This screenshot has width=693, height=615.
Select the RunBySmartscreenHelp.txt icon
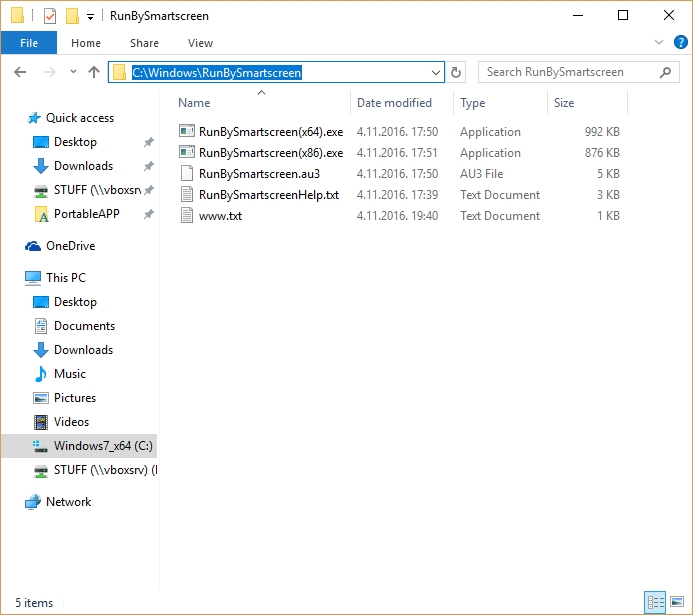[187, 194]
